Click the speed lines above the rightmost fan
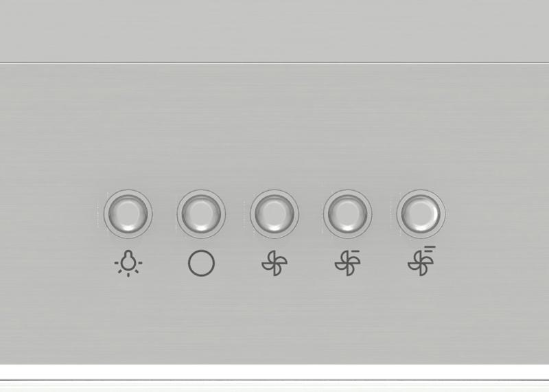This screenshot has height=392, width=549. coord(430,252)
